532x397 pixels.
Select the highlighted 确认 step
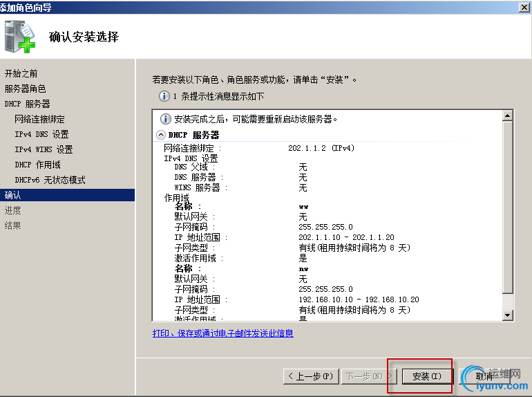[x=67, y=195]
